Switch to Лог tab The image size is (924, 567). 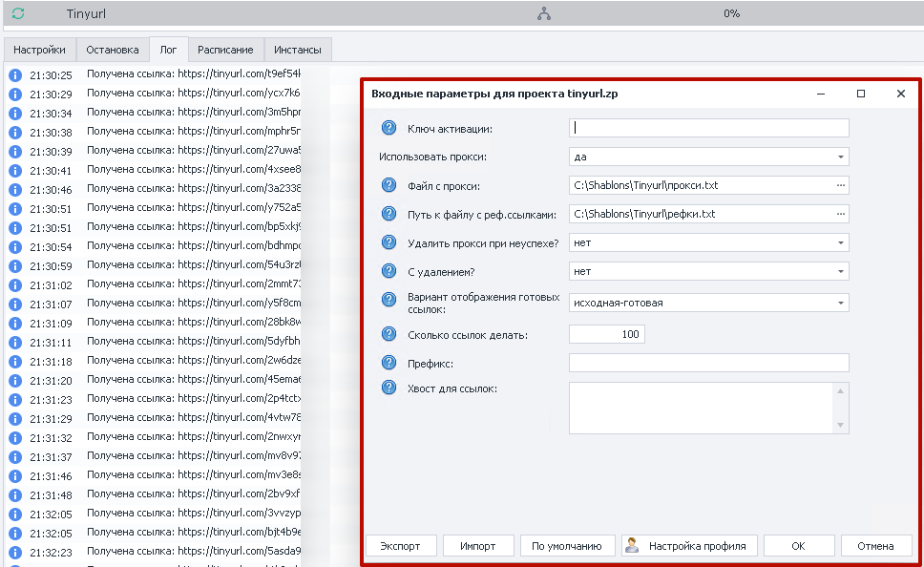point(169,50)
